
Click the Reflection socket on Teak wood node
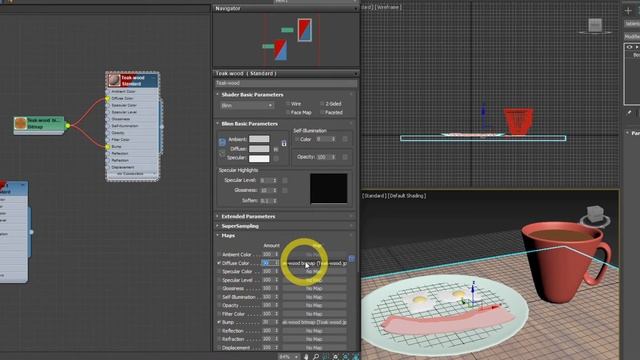click(x=108, y=153)
